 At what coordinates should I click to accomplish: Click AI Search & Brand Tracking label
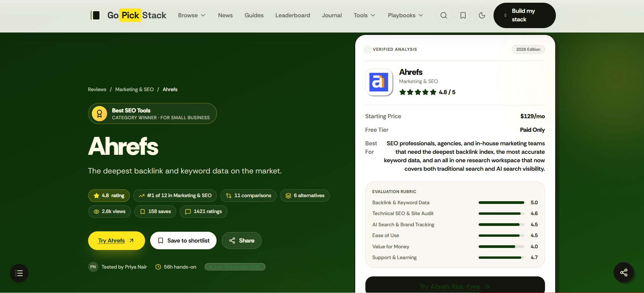[x=403, y=225]
